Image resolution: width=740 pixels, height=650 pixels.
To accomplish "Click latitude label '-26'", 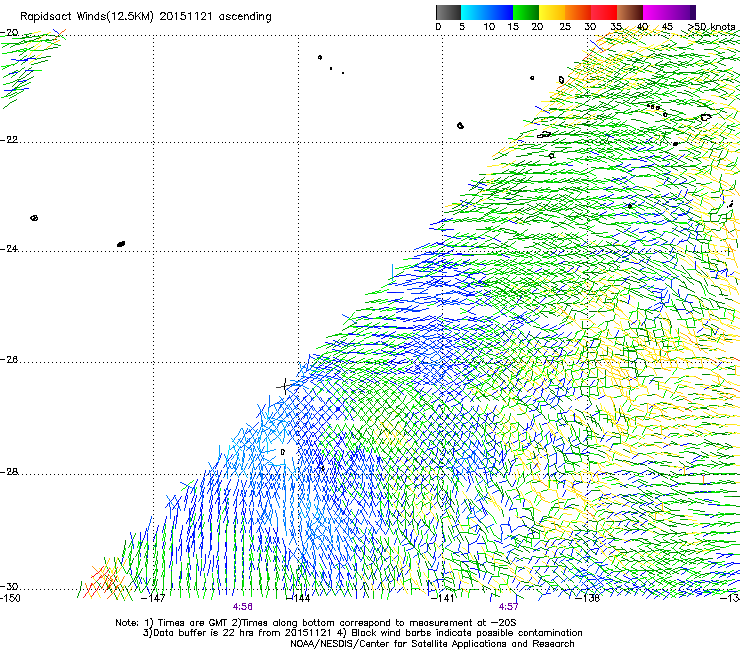I will click(x=9, y=360).
